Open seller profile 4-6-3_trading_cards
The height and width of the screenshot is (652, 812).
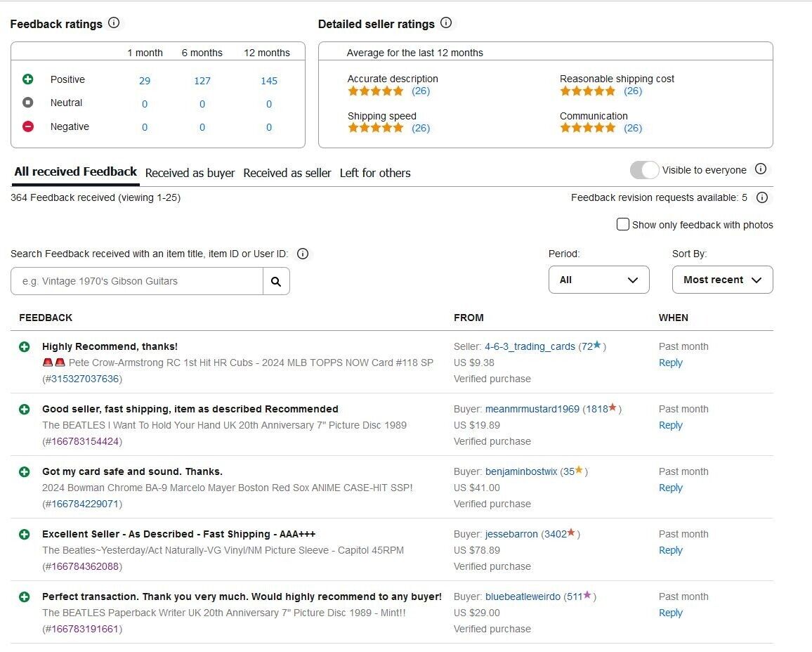[530, 346]
